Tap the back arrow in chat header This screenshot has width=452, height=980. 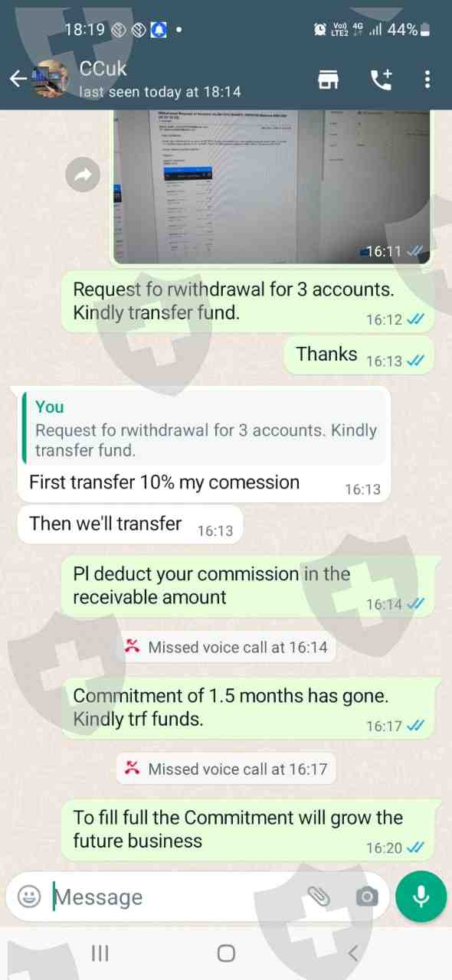[17, 79]
